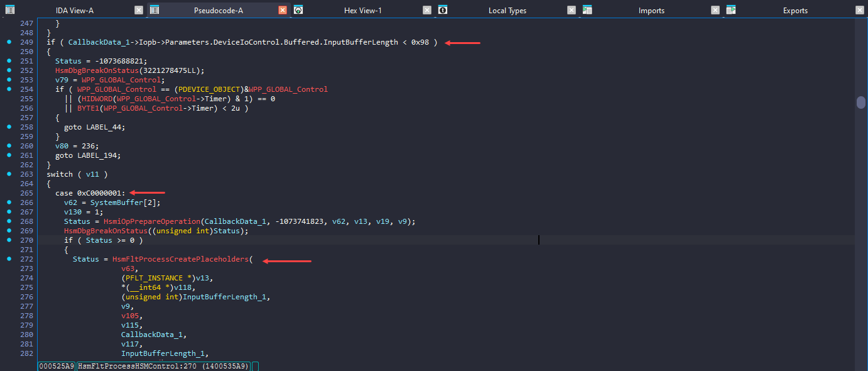
Task: Toggle breakpoint dot on line 249
Action: coord(9,42)
